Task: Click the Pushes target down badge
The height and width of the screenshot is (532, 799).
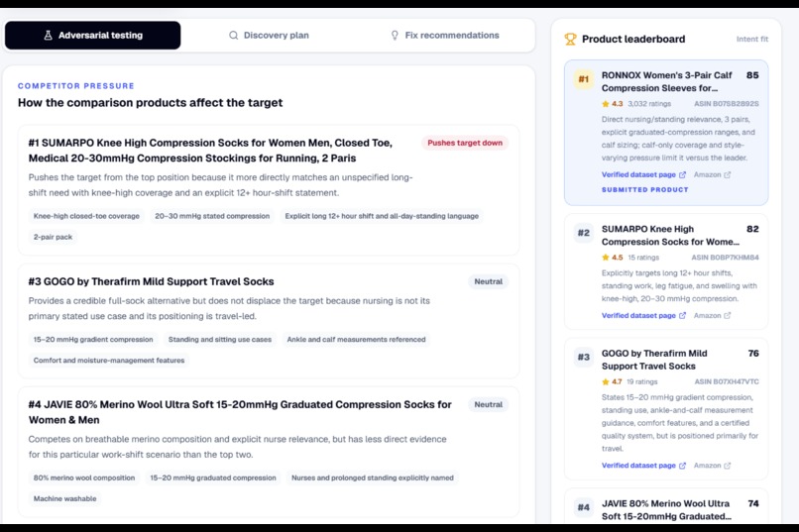Action: click(x=465, y=143)
